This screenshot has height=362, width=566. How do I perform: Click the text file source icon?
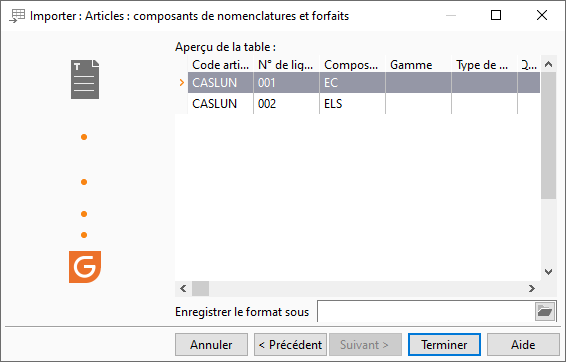85,79
